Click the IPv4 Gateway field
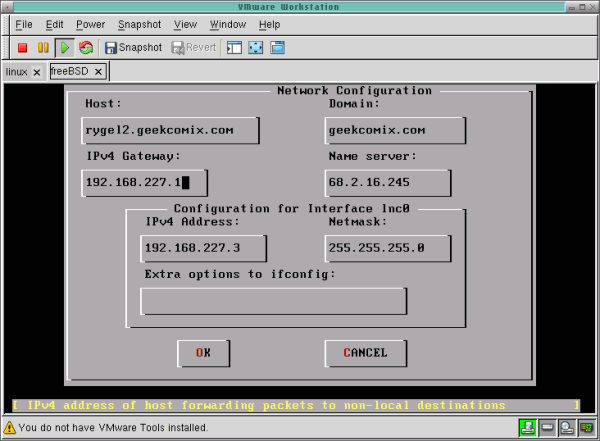The height and width of the screenshot is (441, 600). [x=145, y=183]
